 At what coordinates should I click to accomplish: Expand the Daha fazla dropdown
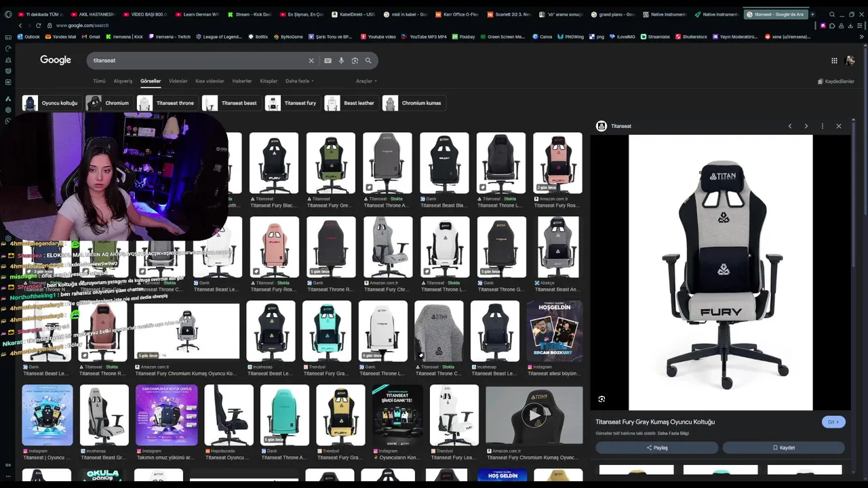pyautogui.click(x=299, y=81)
